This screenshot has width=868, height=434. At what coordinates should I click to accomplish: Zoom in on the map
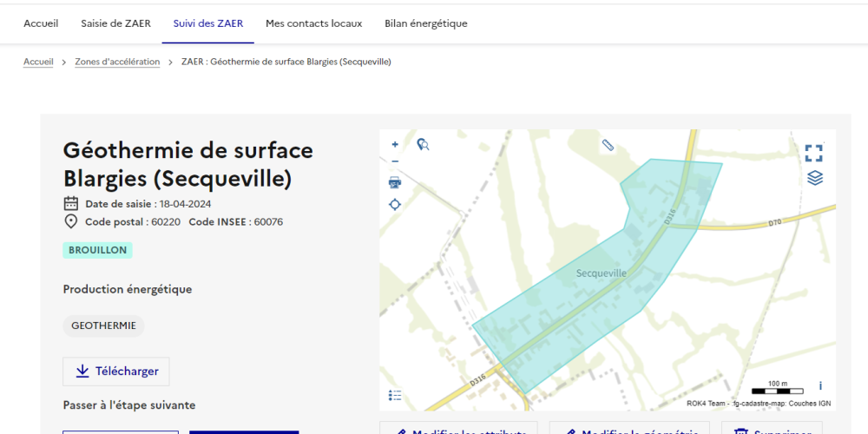point(395,145)
